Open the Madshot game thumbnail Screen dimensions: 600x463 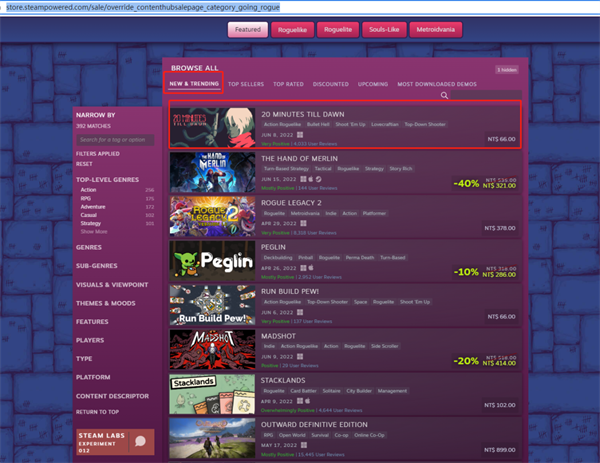212,349
